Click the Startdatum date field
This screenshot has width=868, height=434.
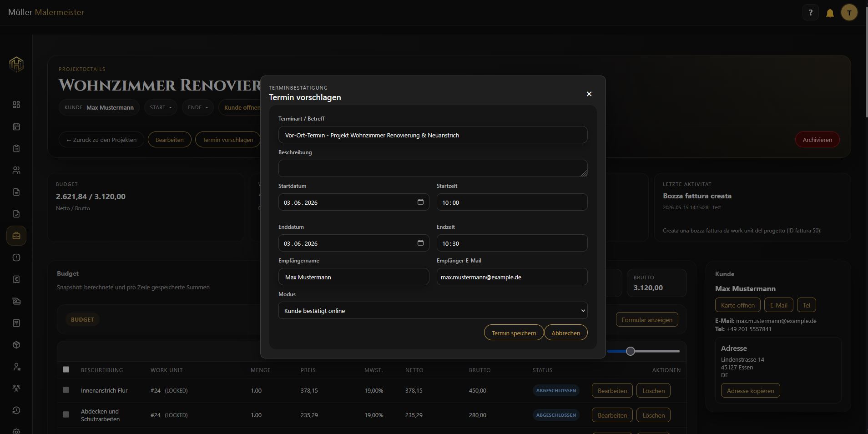pyautogui.click(x=353, y=202)
